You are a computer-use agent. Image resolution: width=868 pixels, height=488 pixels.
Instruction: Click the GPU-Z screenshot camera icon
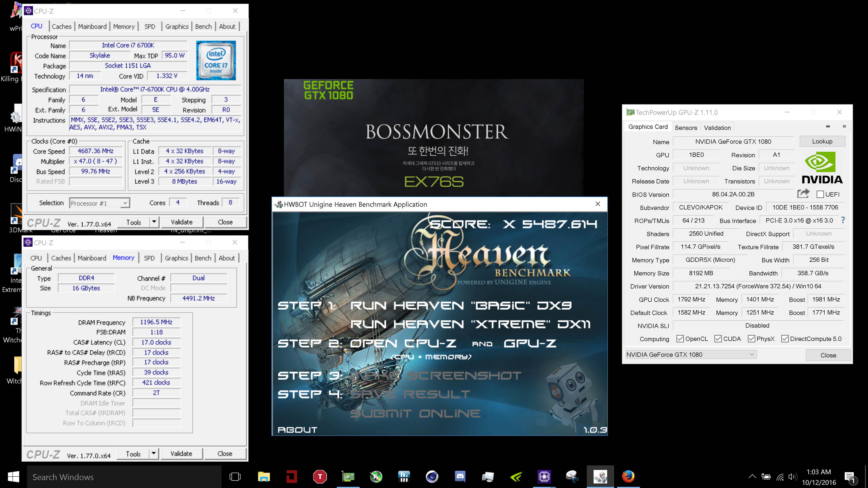(828, 127)
